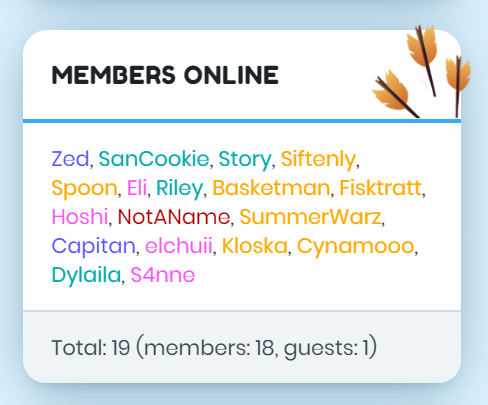Click the autumn leaves decoration icon
The width and height of the screenshot is (488, 405).
click(x=421, y=72)
